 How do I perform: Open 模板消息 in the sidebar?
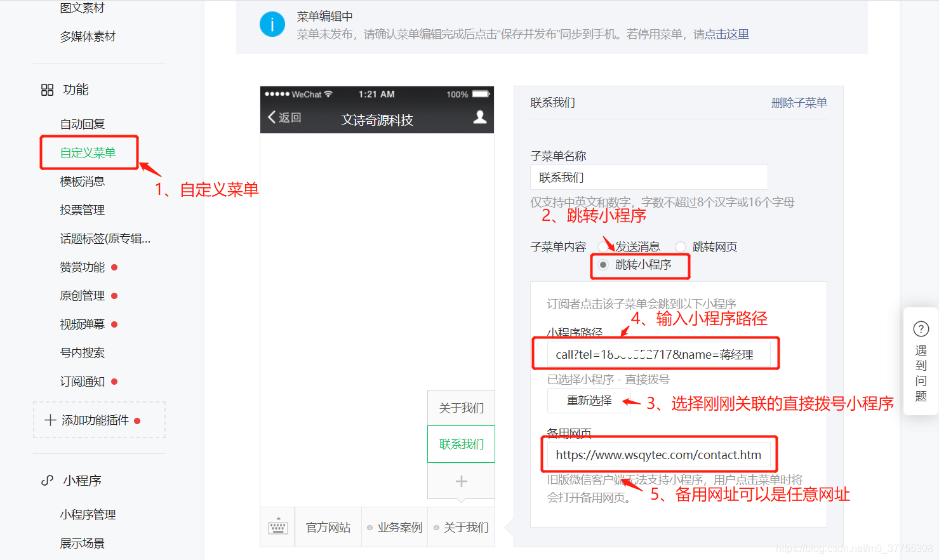click(82, 182)
